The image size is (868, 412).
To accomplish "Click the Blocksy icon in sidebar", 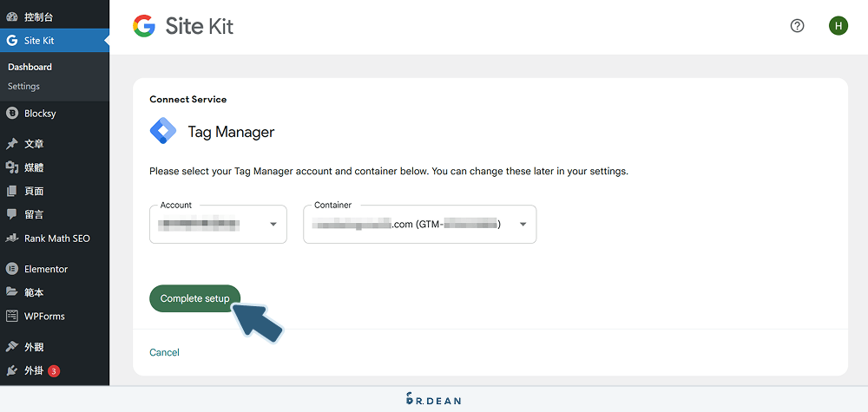I will point(12,114).
